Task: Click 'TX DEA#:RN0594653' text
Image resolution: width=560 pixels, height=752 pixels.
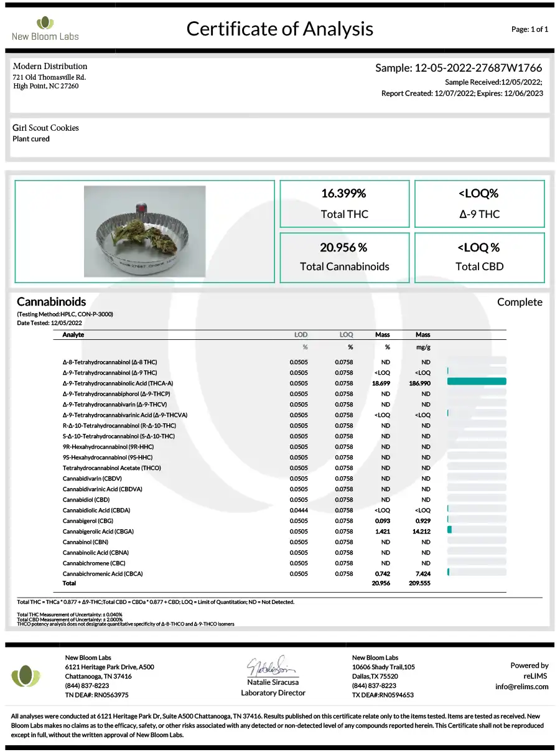Action: pyautogui.click(x=383, y=695)
